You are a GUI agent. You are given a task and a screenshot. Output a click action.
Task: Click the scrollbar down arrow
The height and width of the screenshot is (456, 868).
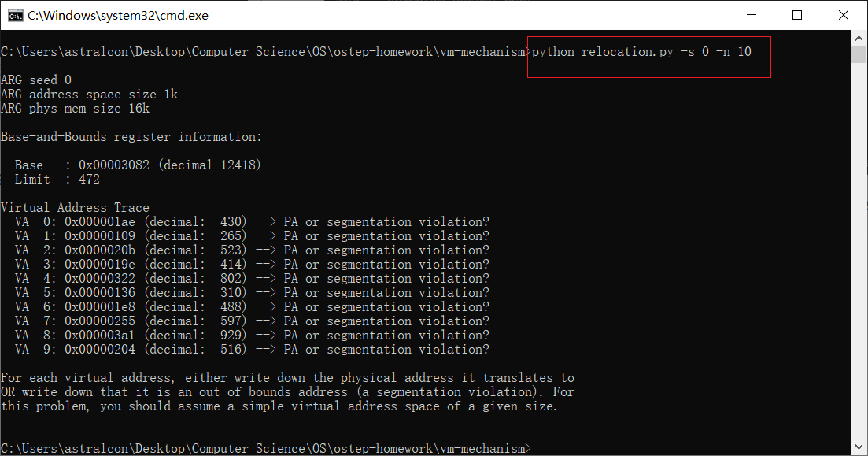(859, 447)
